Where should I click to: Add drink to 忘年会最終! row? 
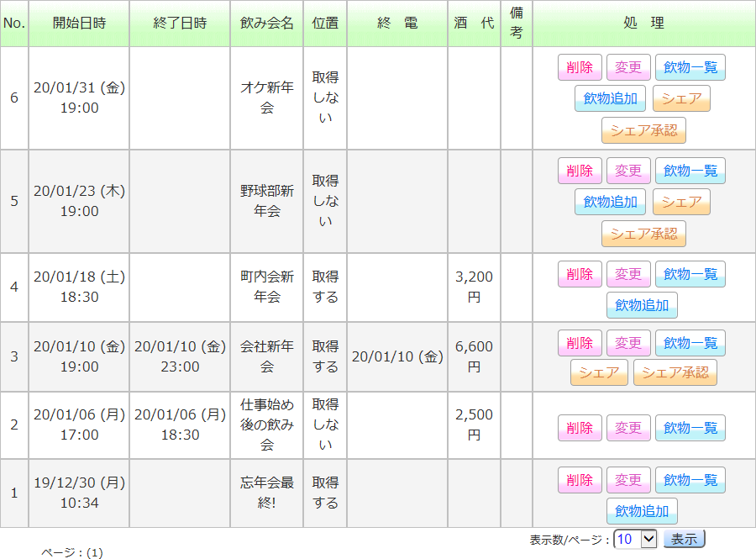(642, 511)
